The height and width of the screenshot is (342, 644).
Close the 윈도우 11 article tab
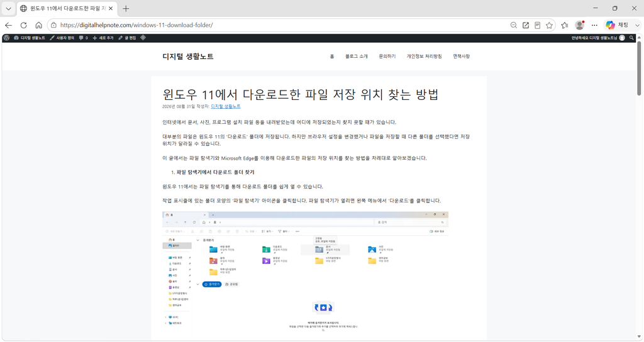[x=111, y=8]
